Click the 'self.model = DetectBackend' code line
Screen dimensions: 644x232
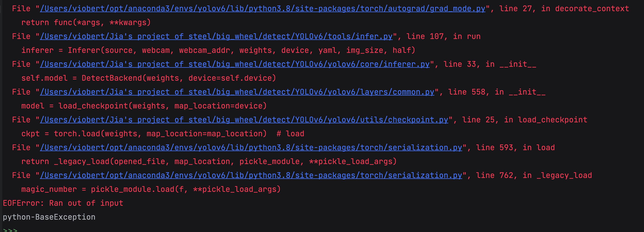click(149, 78)
